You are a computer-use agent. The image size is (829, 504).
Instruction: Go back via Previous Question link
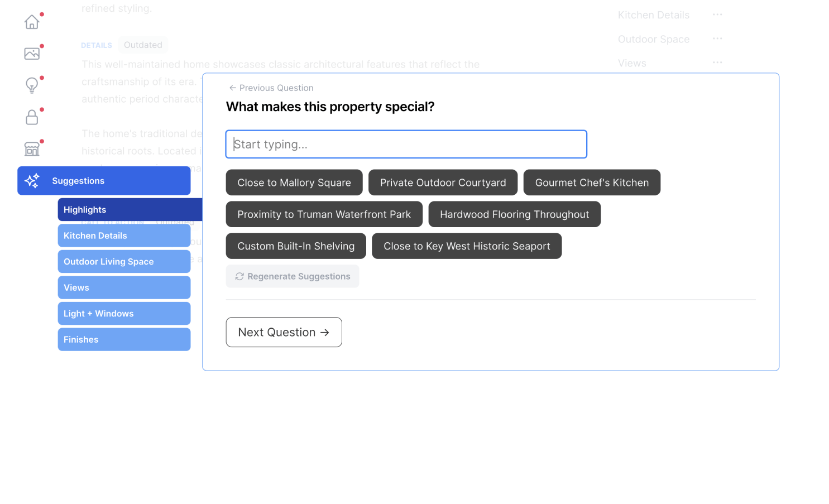(x=271, y=88)
